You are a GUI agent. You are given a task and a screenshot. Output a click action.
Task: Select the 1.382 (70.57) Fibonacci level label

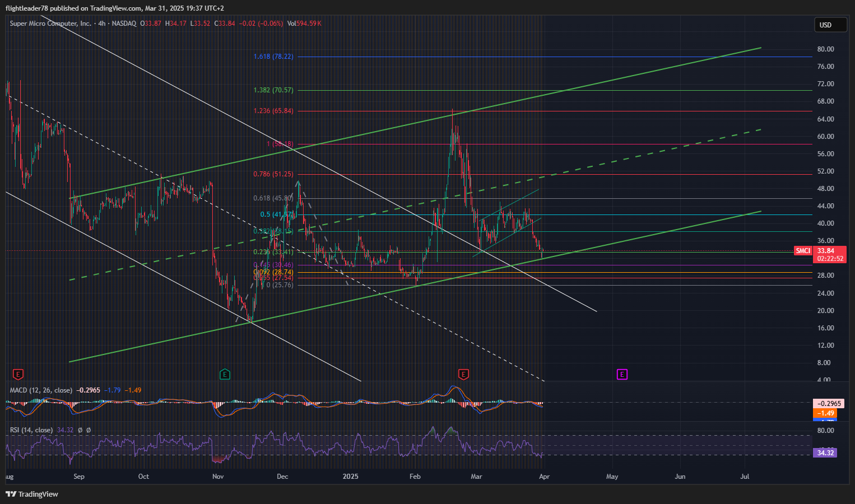(x=273, y=90)
